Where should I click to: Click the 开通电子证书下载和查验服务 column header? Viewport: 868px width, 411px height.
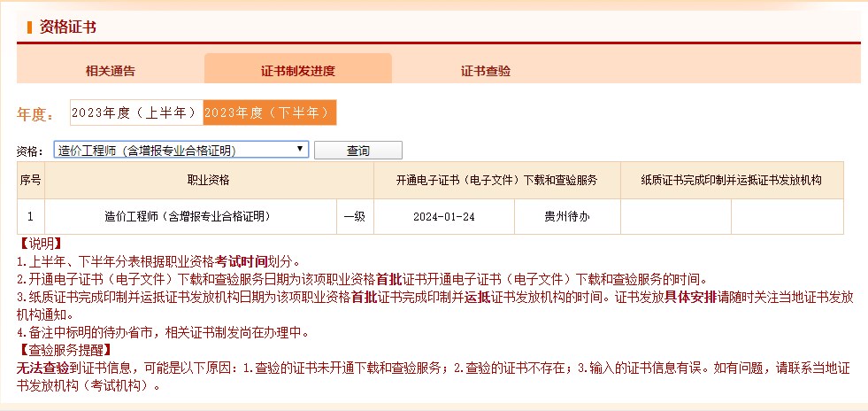(496, 181)
